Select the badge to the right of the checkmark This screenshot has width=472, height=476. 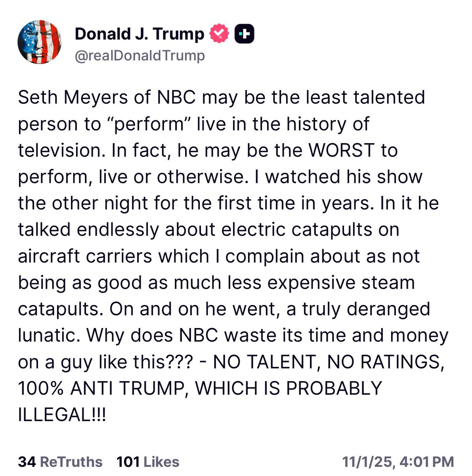(x=245, y=33)
